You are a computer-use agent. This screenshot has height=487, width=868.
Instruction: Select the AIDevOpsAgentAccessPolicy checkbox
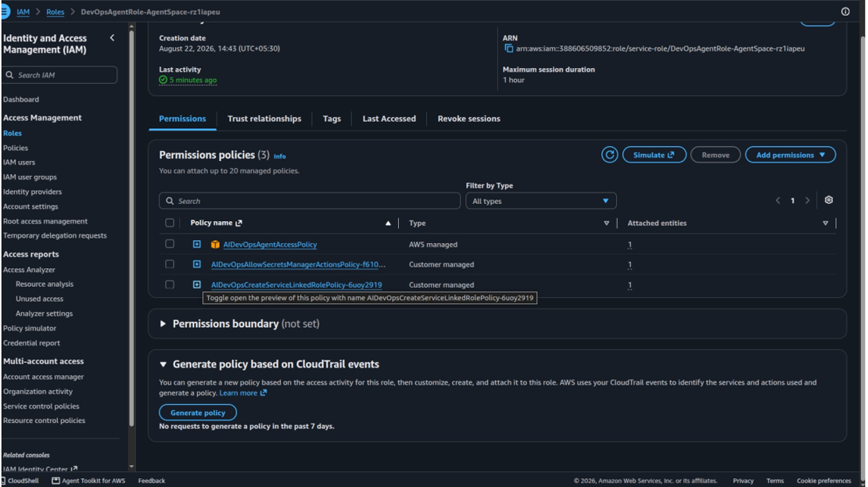(170, 244)
